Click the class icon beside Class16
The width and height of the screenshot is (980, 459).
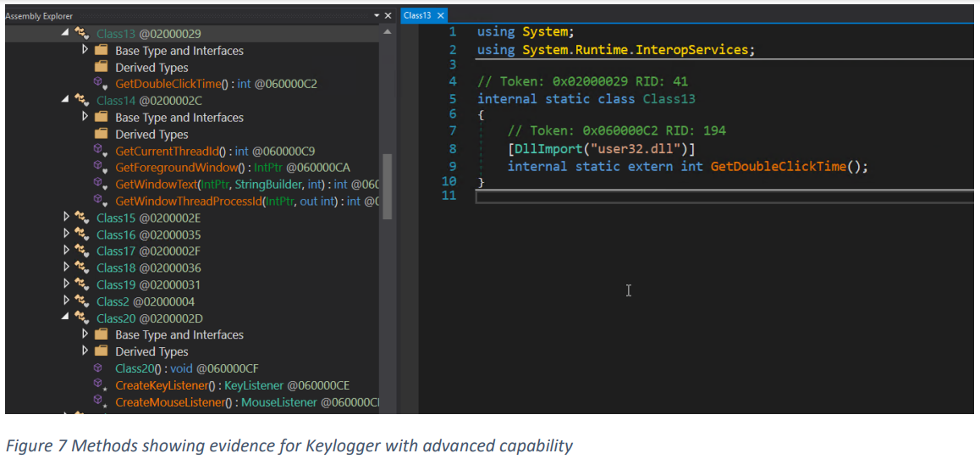click(81, 235)
